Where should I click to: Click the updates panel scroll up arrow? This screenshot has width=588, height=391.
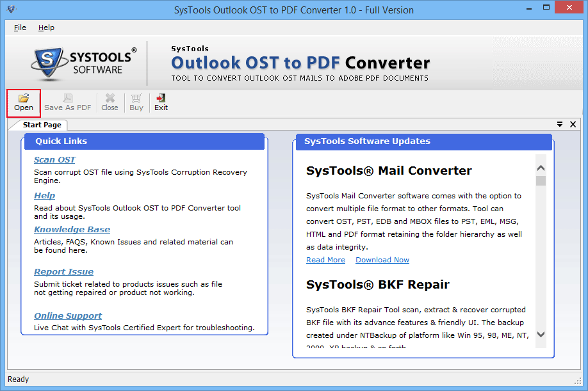coord(541,168)
